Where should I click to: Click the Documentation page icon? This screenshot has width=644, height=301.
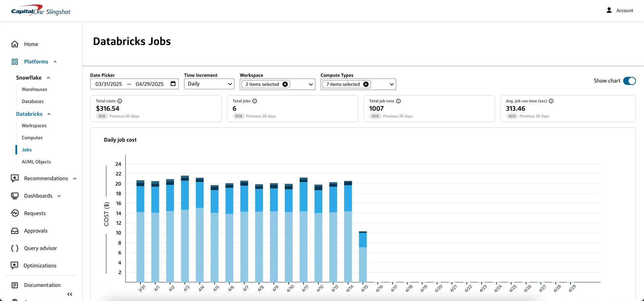tap(15, 285)
